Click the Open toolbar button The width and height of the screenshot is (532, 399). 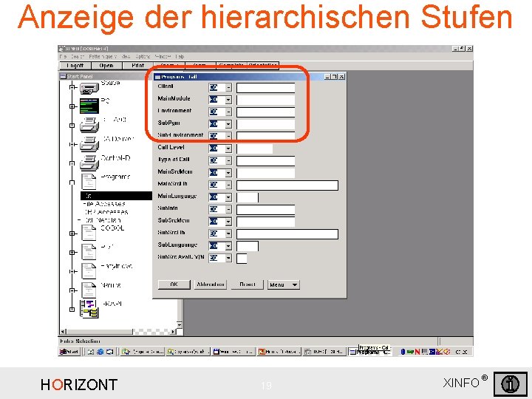click(x=106, y=66)
